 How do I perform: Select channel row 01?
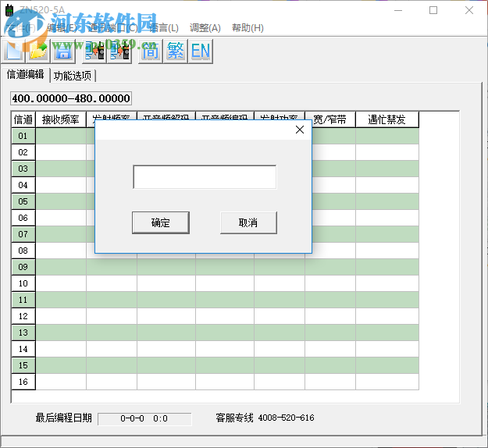[x=23, y=136]
